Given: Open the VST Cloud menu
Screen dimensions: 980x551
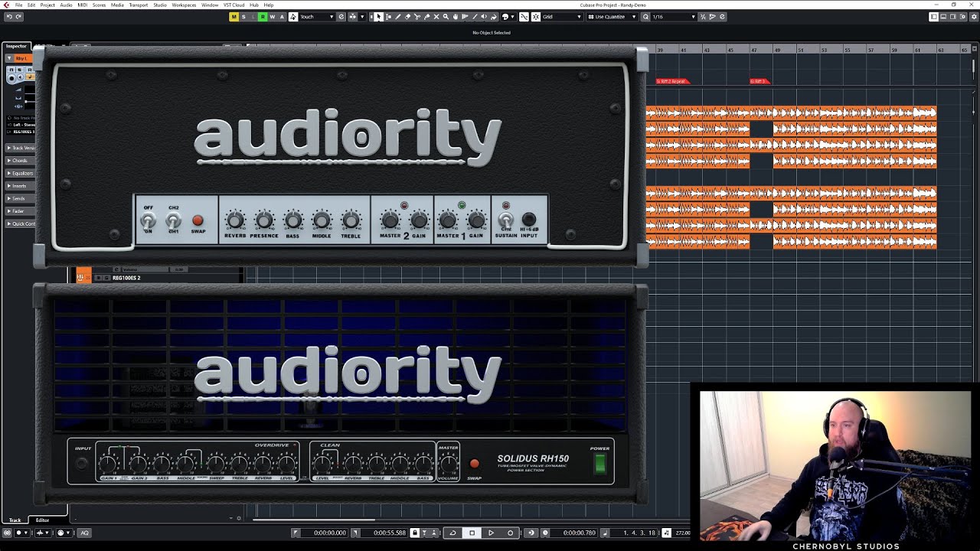Looking at the screenshot, I should (234, 5).
